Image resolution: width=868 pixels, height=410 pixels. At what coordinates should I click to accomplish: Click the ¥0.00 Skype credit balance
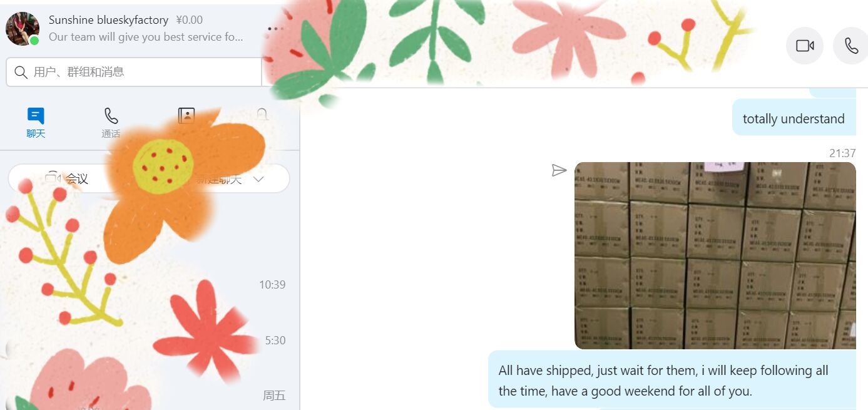pos(190,20)
